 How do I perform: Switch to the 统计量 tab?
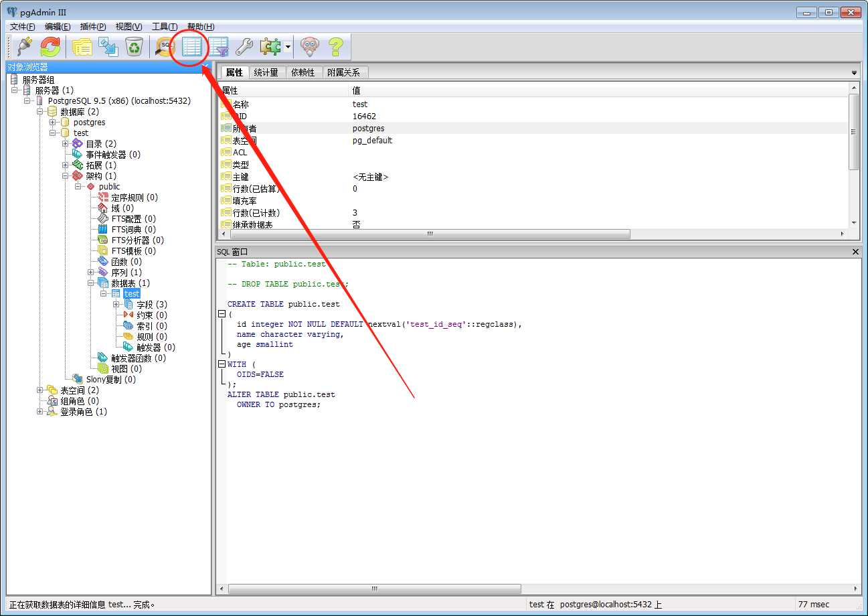click(x=266, y=72)
